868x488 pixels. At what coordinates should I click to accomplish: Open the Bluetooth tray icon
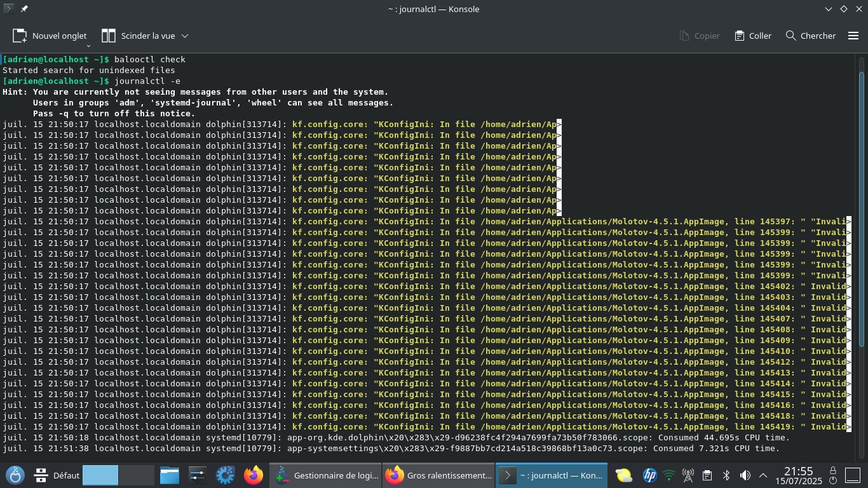(x=726, y=475)
